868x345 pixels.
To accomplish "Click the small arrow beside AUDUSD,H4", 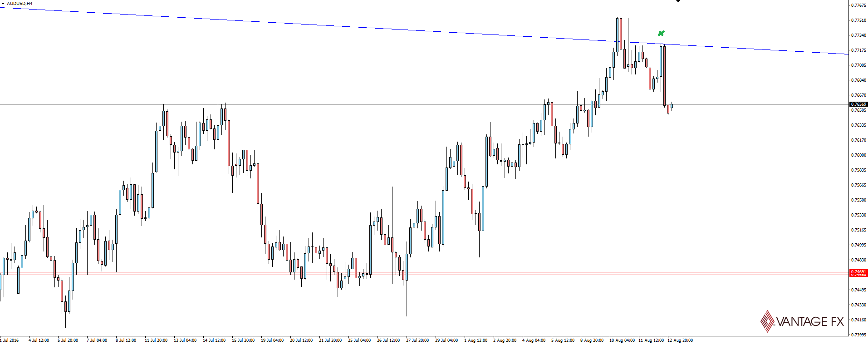I will coord(3,4).
